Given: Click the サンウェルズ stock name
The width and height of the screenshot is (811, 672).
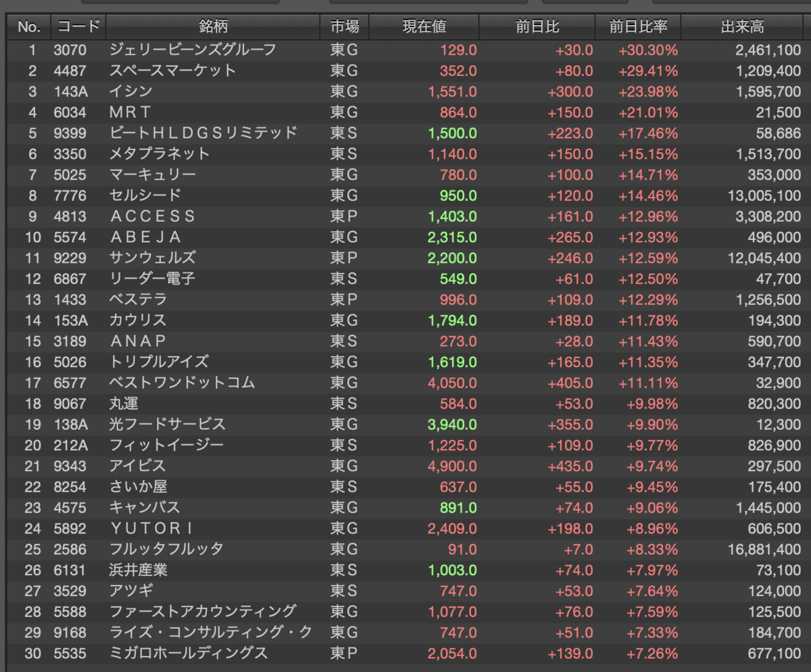Looking at the screenshot, I should pos(152,258).
